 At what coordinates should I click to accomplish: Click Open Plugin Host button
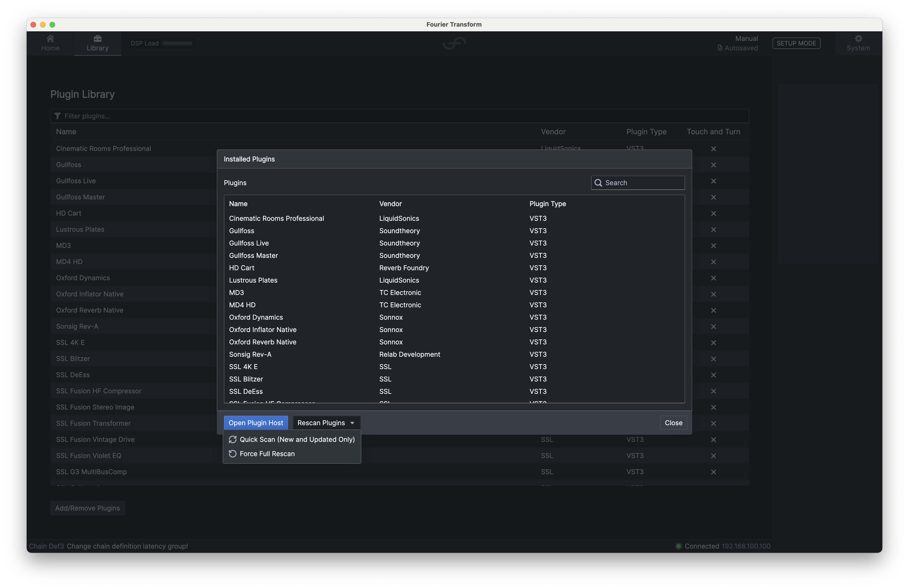pyautogui.click(x=255, y=423)
